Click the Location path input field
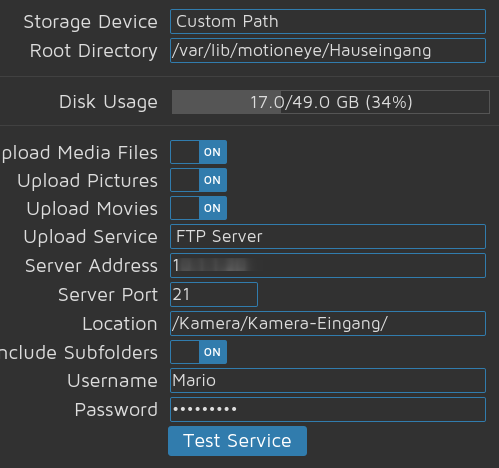Image resolution: width=499 pixels, height=468 pixels. (328, 323)
